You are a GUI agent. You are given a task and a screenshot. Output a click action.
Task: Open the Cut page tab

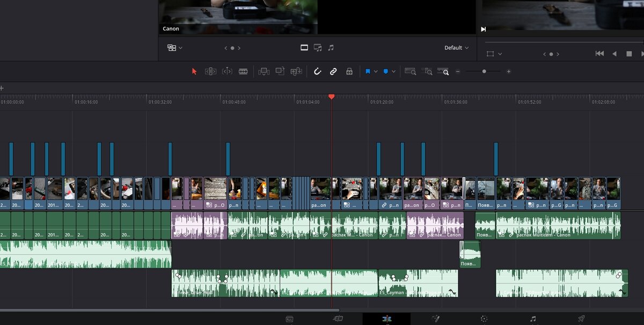[x=338, y=319]
